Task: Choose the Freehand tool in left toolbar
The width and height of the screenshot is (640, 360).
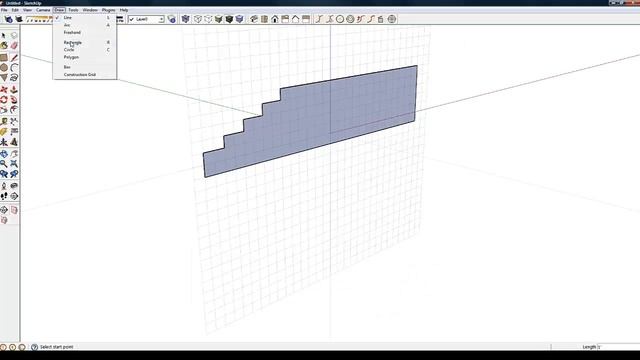Action: pyautogui.click(x=14, y=78)
